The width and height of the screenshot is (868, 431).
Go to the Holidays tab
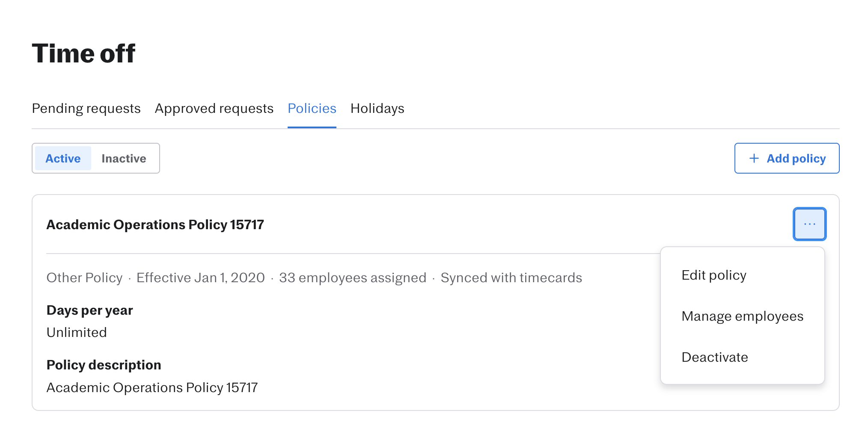(377, 109)
